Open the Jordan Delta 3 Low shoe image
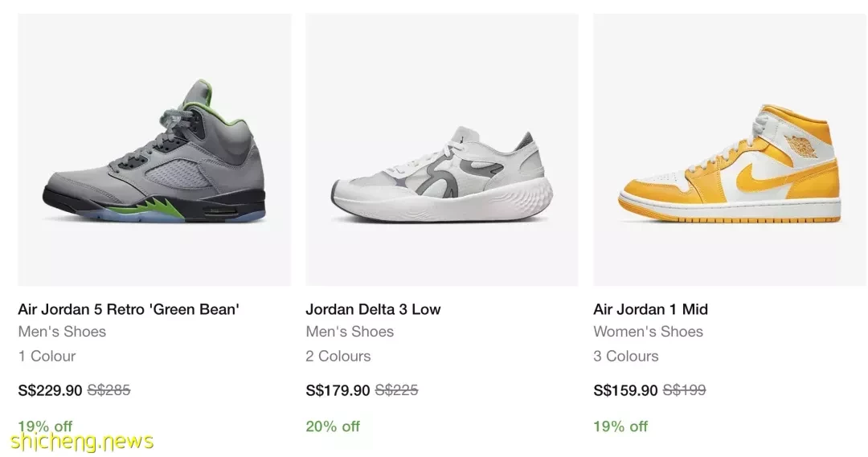Viewport: 868px width, 457px height. [442, 150]
